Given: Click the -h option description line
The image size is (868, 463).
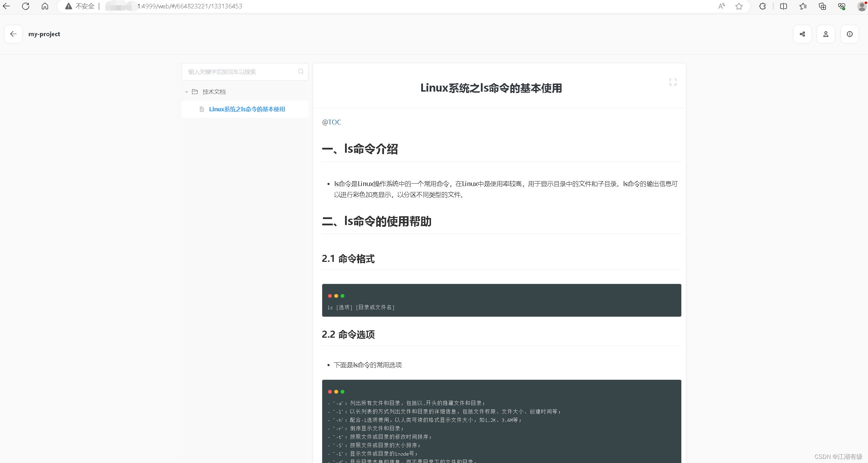Looking at the screenshot, I should pos(425,420).
